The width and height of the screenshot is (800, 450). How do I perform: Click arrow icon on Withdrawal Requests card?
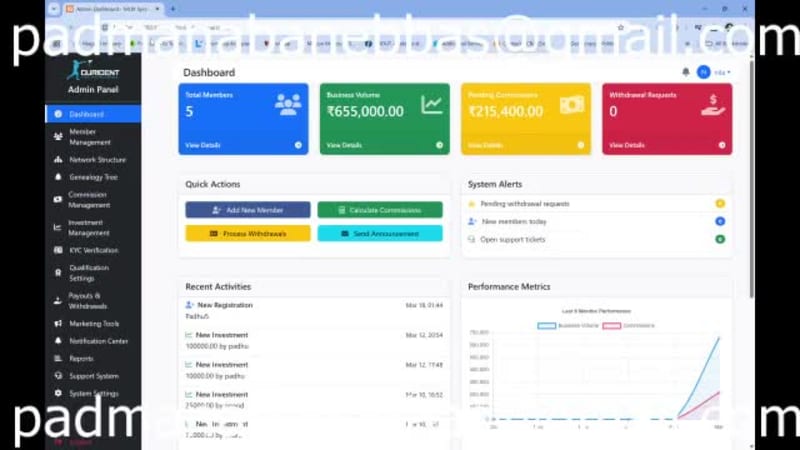pyautogui.click(x=722, y=145)
